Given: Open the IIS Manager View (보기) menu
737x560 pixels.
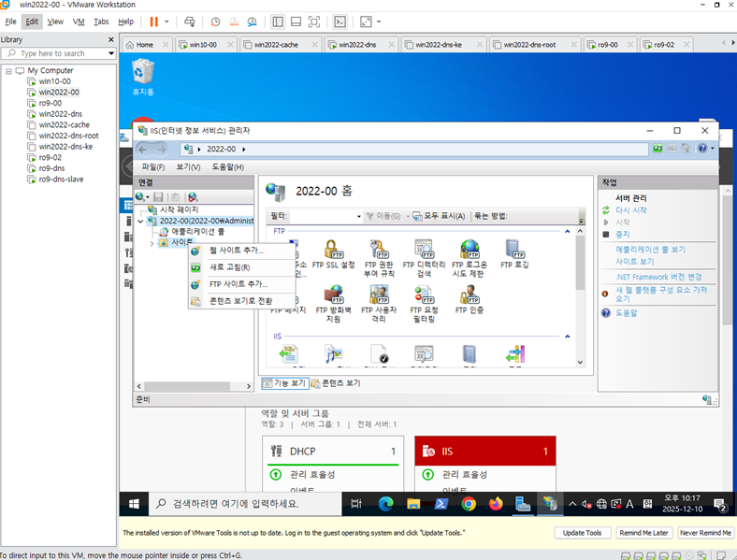Looking at the screenshot, I should [x=188, y=167].
